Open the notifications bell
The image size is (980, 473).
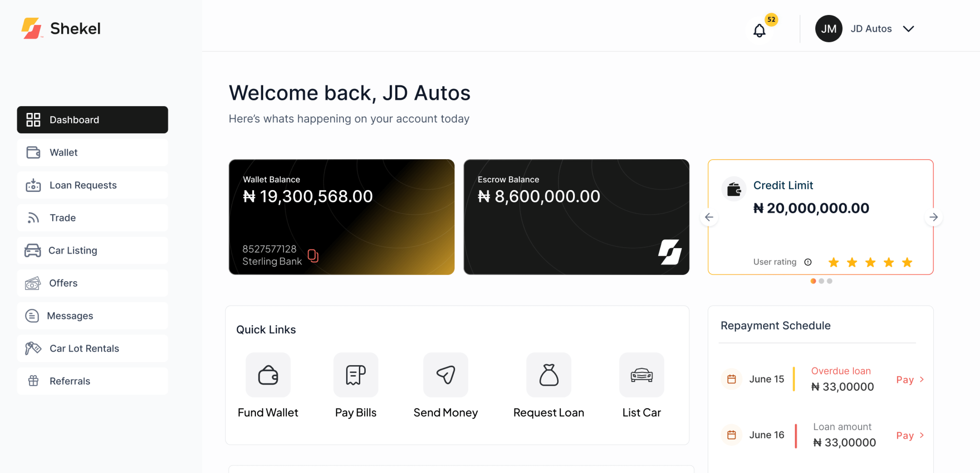[759, 30]
